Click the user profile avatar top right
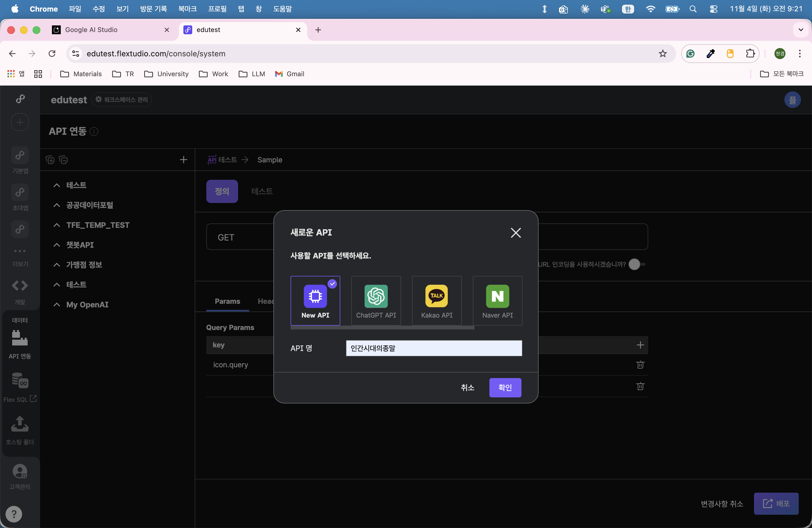 [x=793, y=100]
